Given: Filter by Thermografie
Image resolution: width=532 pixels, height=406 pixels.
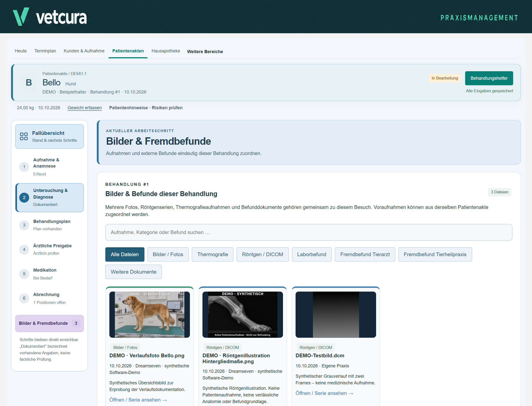Looking at the screenshot, I should pyautogui.click(x=213, y=254).
